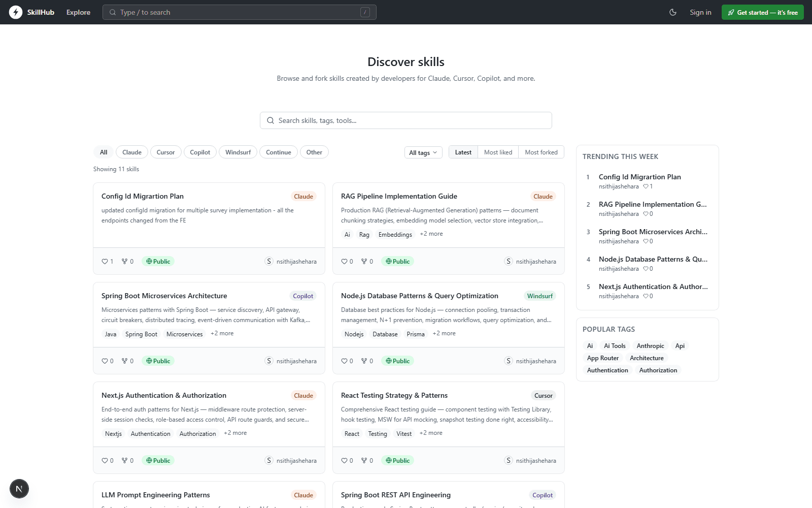Click heart icon for trending RAG Pipeline item
Screen dimensions: 812x508
coord(646,214)
